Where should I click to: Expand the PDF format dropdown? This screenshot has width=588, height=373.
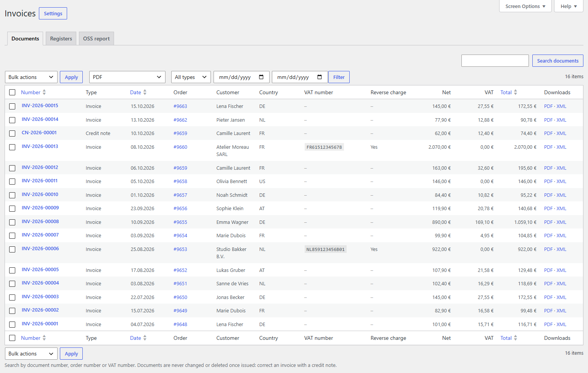click(127, 77)
